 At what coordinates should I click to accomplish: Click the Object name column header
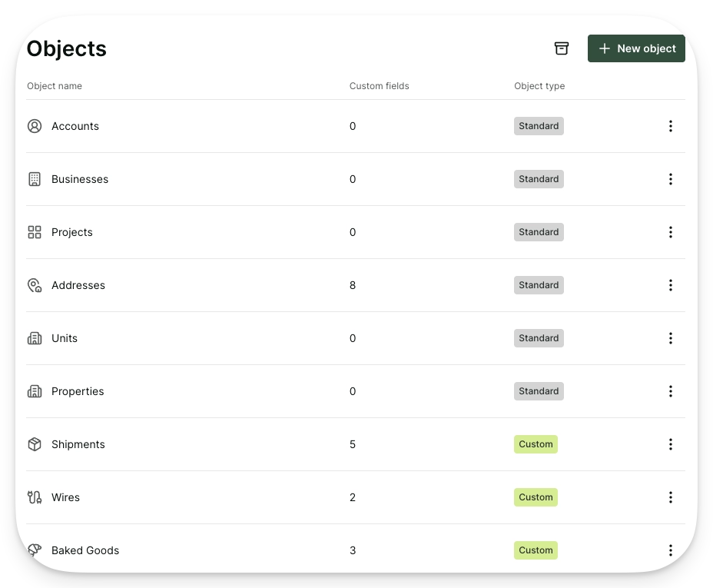click(55, 86)
